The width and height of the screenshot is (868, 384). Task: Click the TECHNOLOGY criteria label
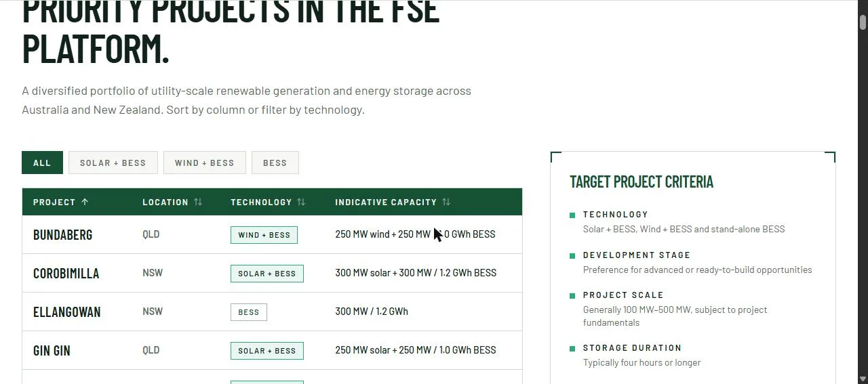click(616, 214)
